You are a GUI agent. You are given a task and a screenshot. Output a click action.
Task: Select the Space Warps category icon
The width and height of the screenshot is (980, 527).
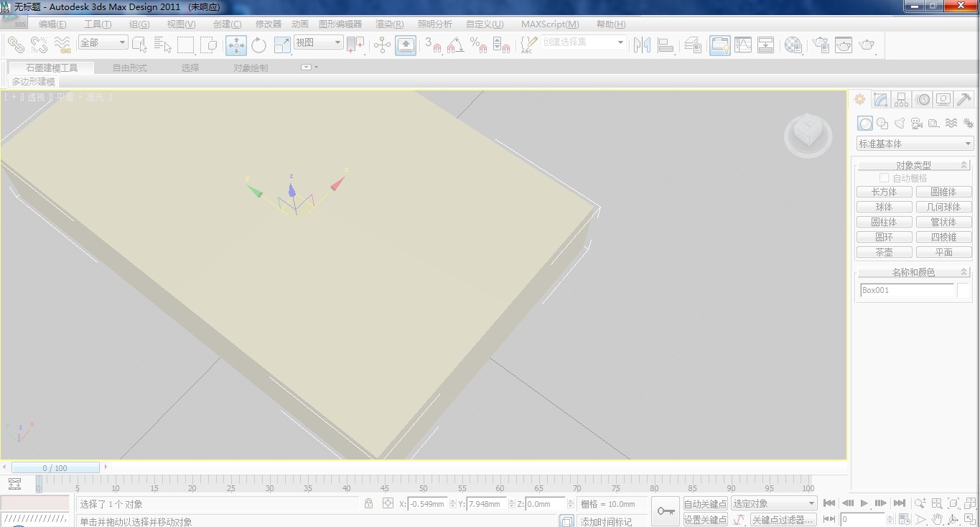[951, 123]
